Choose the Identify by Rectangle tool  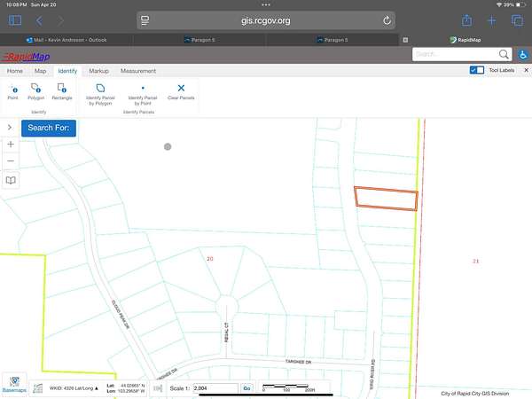(62, 91)
